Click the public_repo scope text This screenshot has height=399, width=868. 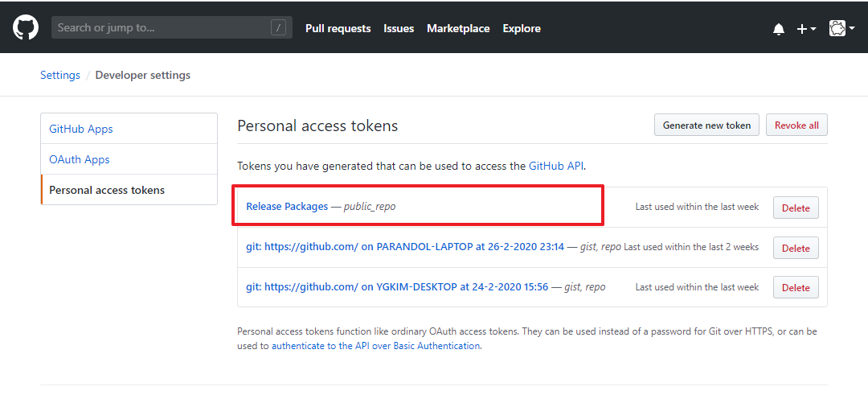tap(370, 206)
